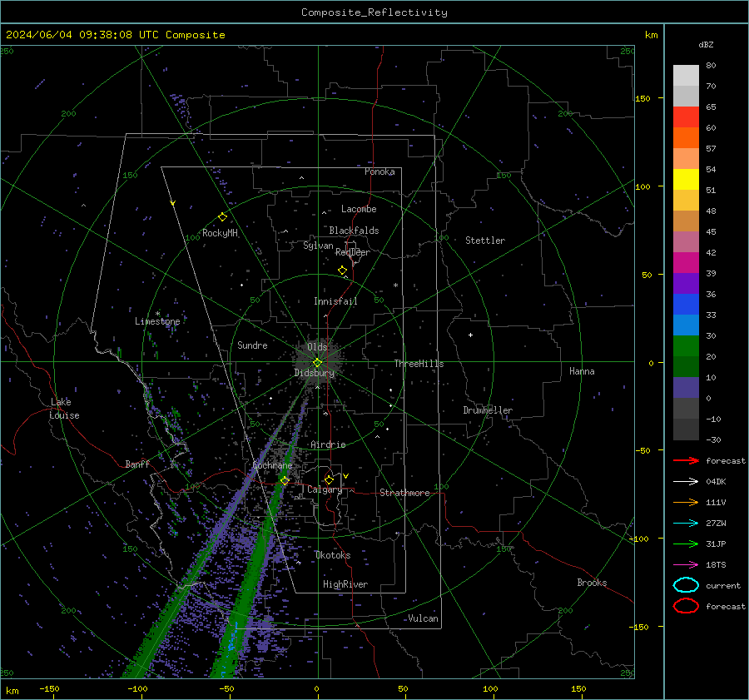
Task: Click the Drumheller city label
Action: [488, 410]
